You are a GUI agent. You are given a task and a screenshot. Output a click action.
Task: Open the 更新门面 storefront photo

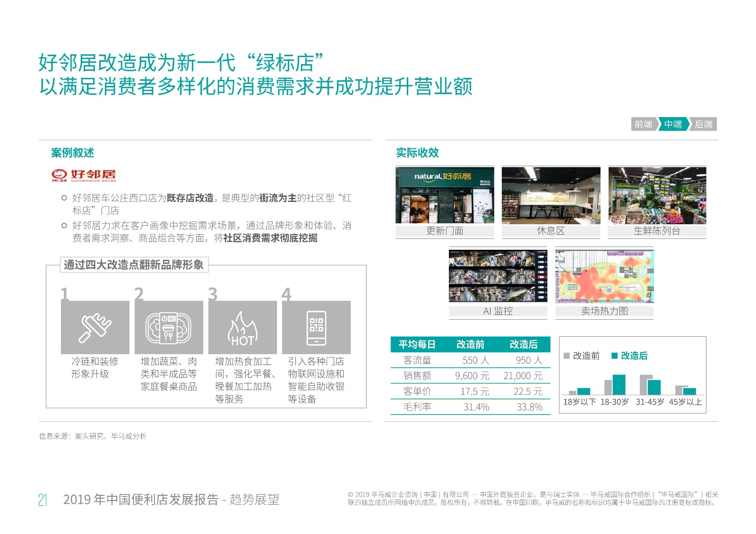tap(445, 195)
